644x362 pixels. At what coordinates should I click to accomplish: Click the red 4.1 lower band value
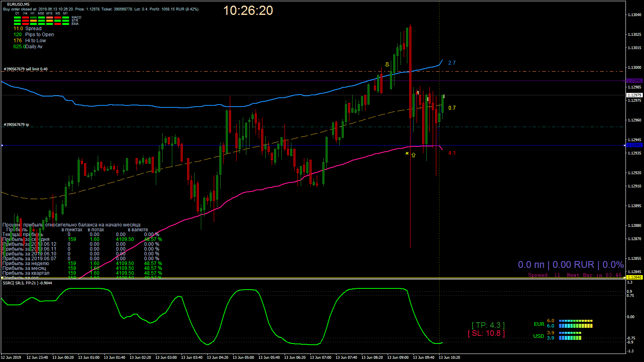coord(452,153)
